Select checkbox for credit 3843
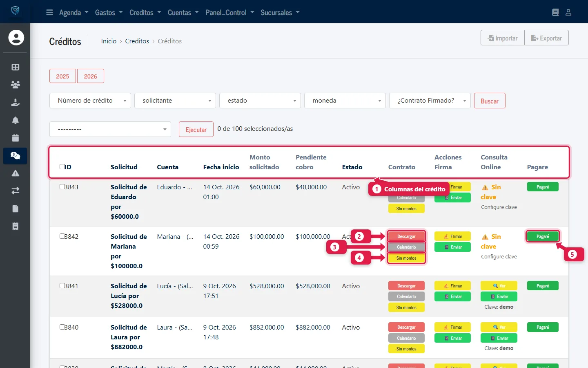 point(62,186)
